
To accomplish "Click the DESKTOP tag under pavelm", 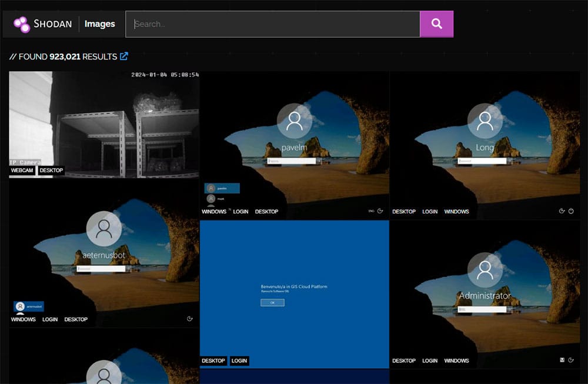I will (x=266, y=212).
